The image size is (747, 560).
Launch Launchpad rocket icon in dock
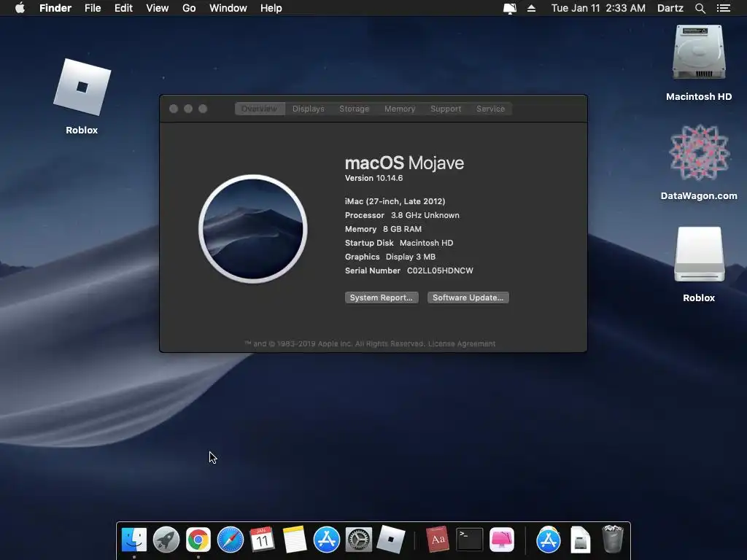166,540
